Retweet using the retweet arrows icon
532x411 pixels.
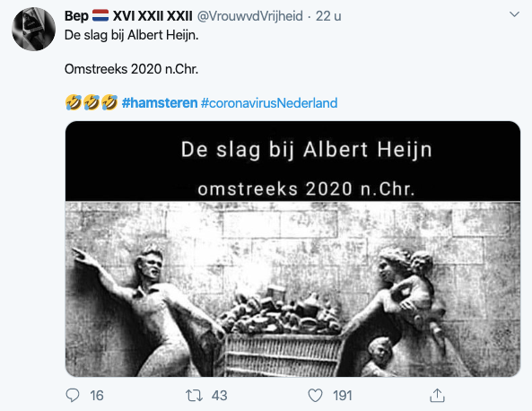coord(194,396)
